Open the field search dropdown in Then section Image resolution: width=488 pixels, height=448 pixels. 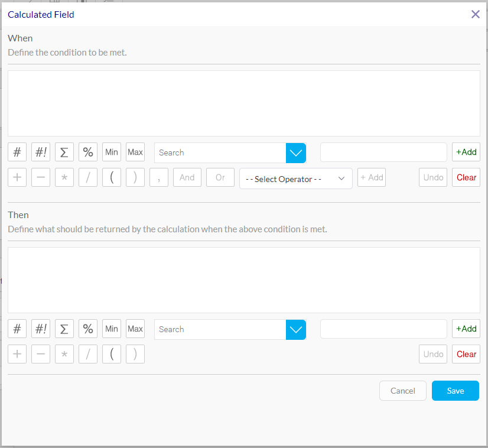[295, 329]
